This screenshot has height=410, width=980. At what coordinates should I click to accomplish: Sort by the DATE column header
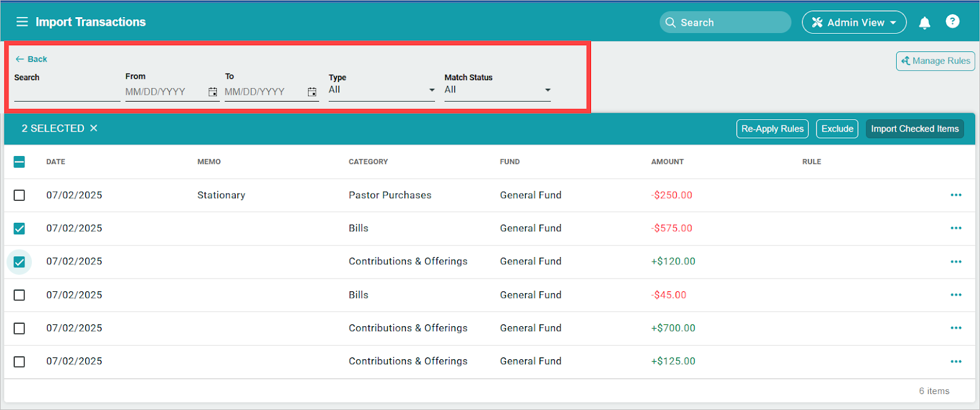tap(56, 162)
